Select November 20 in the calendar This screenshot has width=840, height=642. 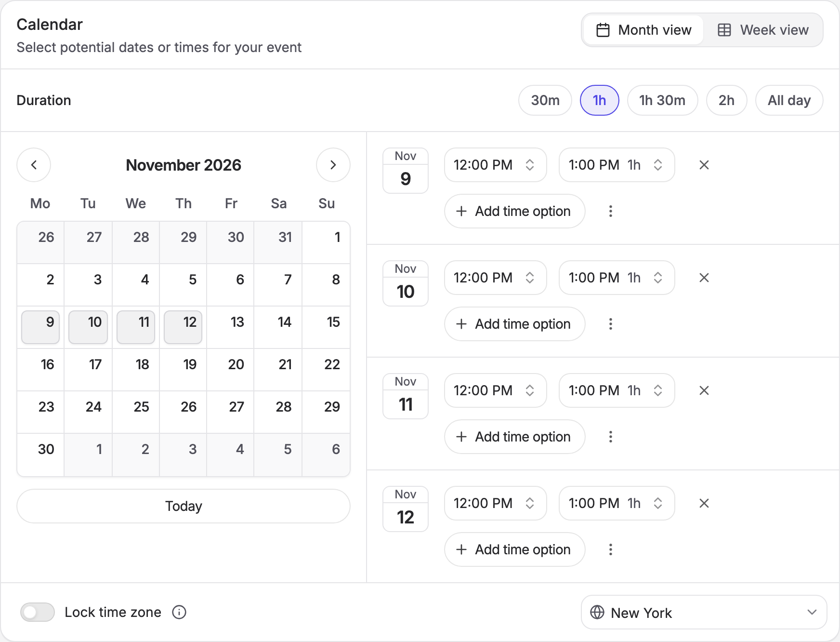pos(231,370)
